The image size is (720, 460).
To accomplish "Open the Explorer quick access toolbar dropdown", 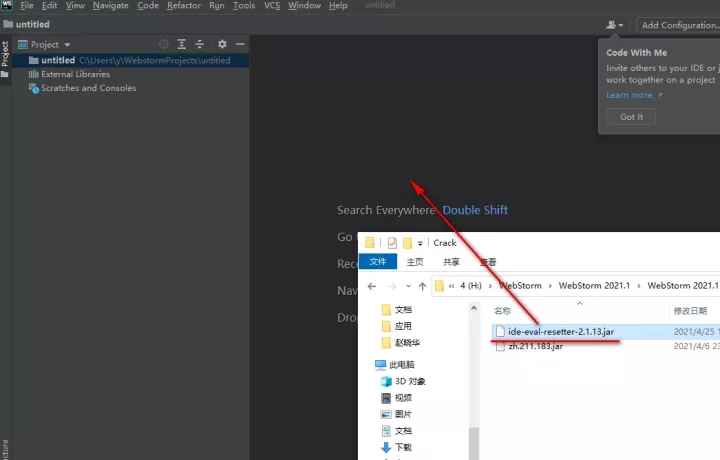I will click(421, 243).
